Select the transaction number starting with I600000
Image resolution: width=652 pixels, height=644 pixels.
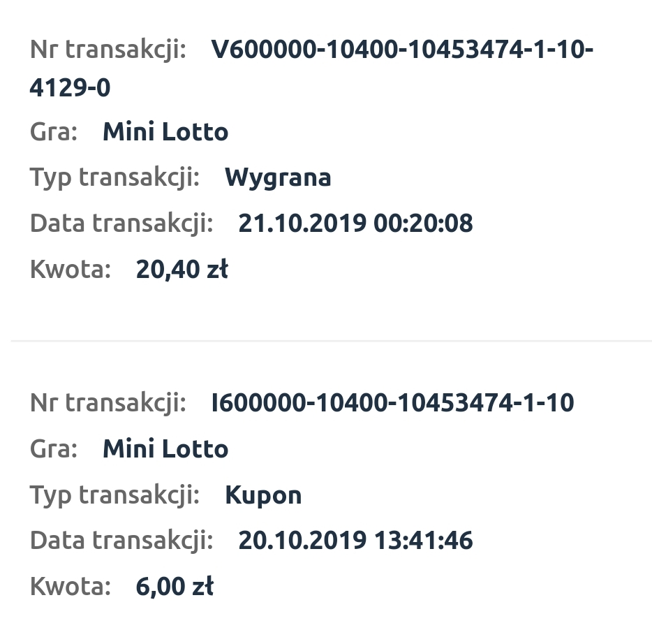(392, 403)
